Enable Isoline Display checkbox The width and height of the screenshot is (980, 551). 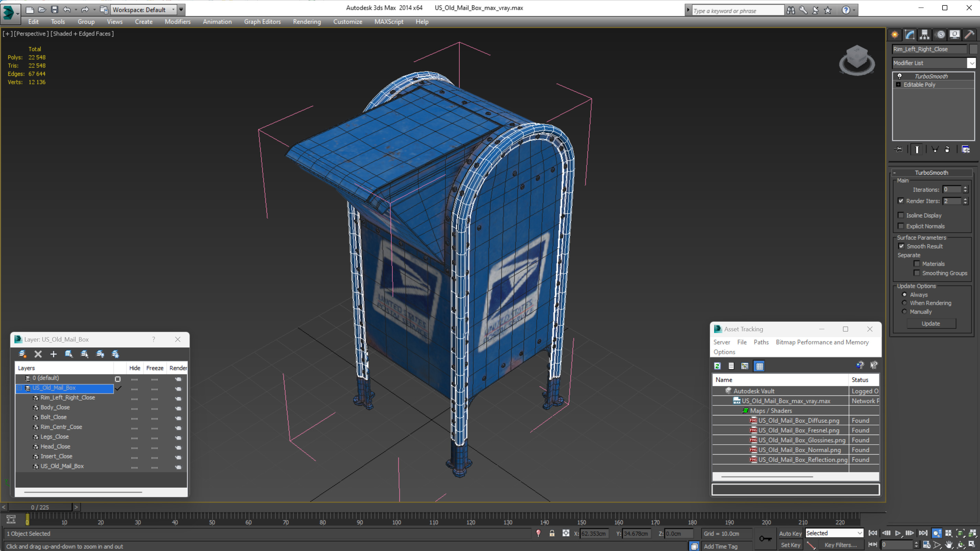[901, 215]
